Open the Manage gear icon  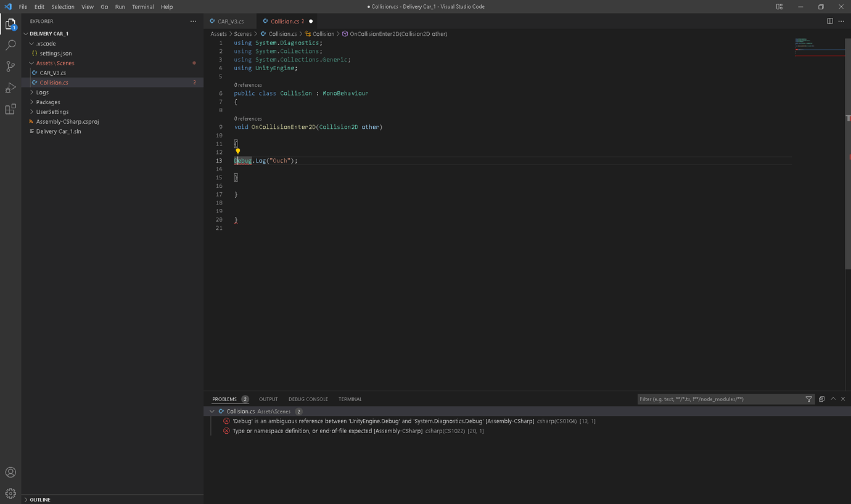pyautogui.click(x=10, y=494)
